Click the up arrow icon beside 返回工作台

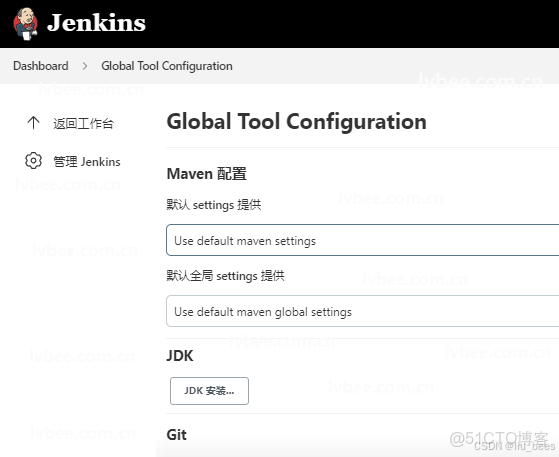34,123
